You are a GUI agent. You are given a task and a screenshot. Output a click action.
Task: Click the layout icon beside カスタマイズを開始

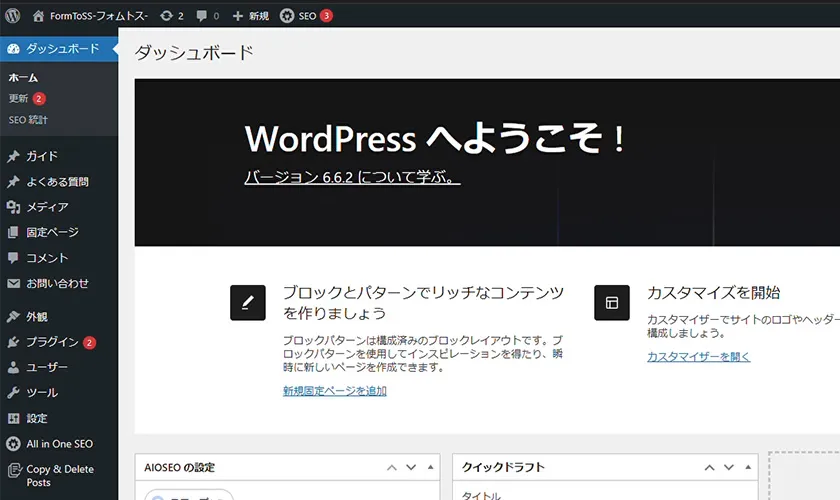click(612, 302)
